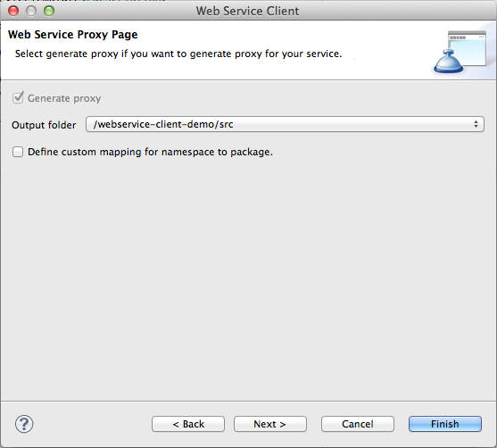Image resolution: width=497 pixels, height=448 pixels.
Task: Proceed with the Next > button
Action: [x=270, y=424]
